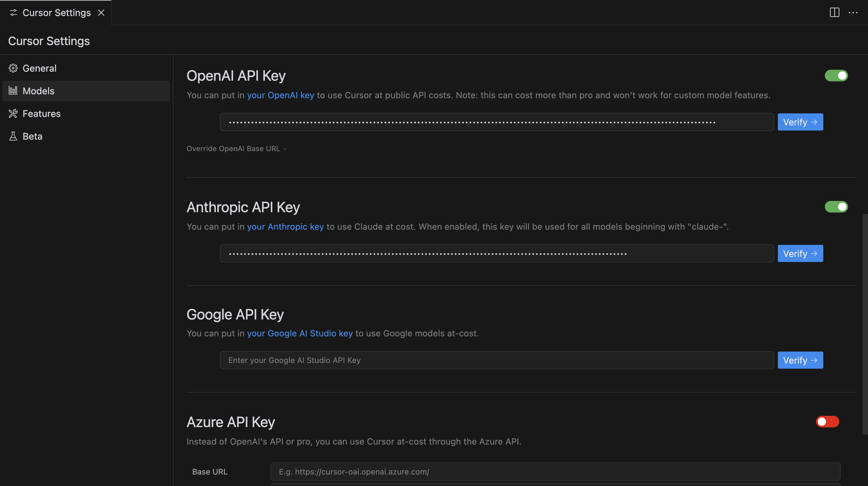This screenshot has height=486, width=868.
Task: Open the General settings section
Action: point(39,68)
